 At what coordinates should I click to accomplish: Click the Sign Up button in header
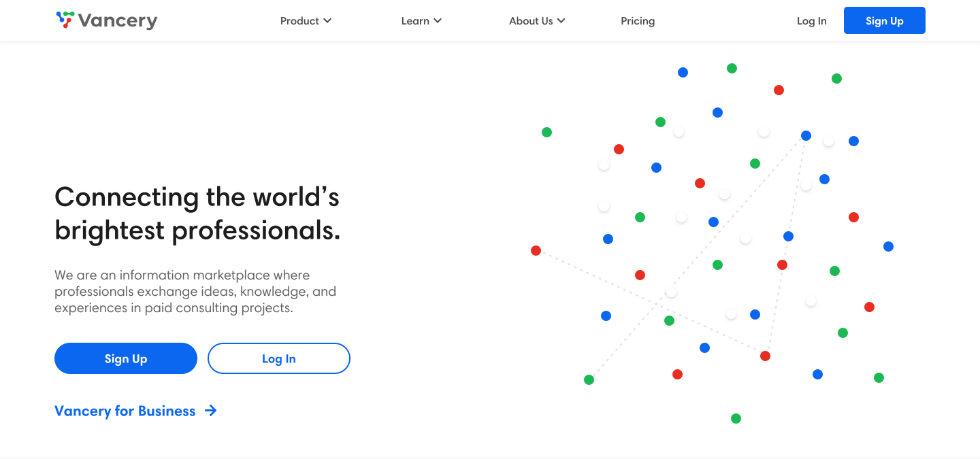885,20
